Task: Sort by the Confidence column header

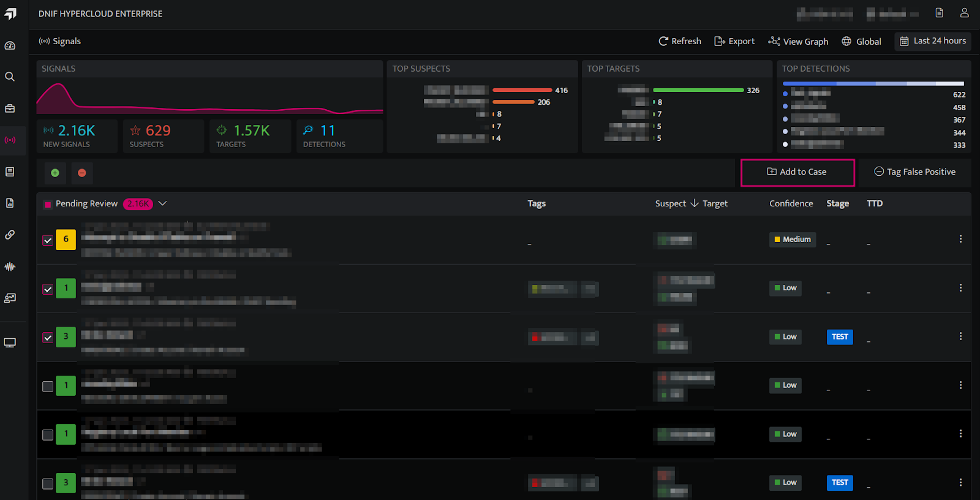Action: tap(791, 203)
